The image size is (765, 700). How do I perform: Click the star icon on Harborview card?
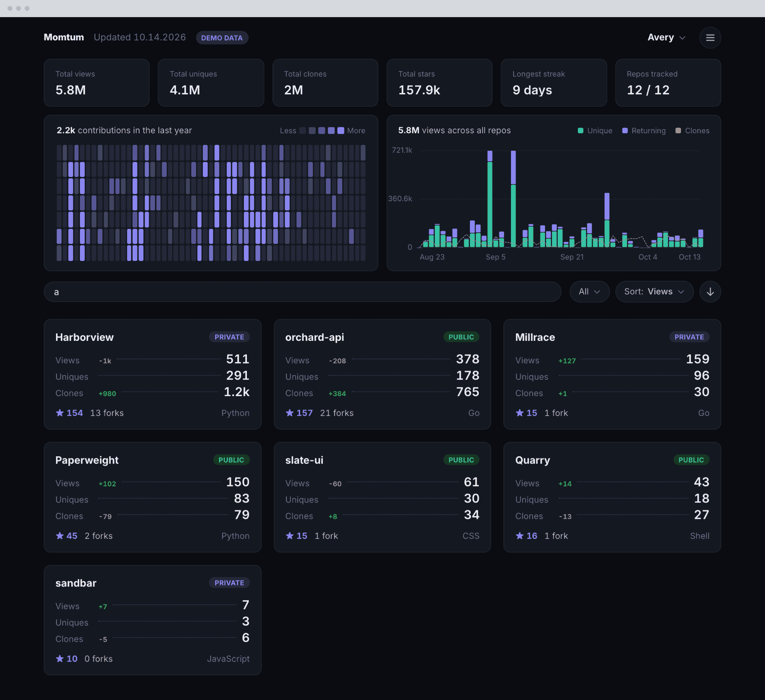[x=59, y=413]
